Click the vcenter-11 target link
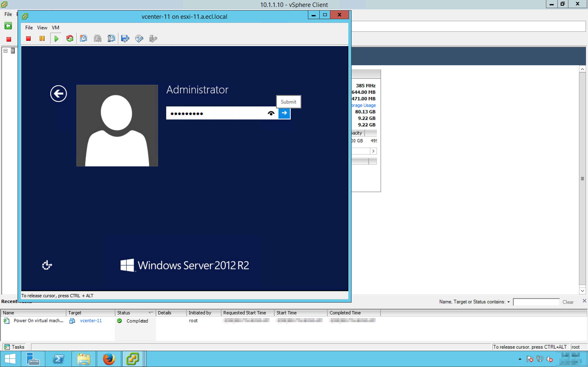Screen dimensions: 588x367 point(91,321)
